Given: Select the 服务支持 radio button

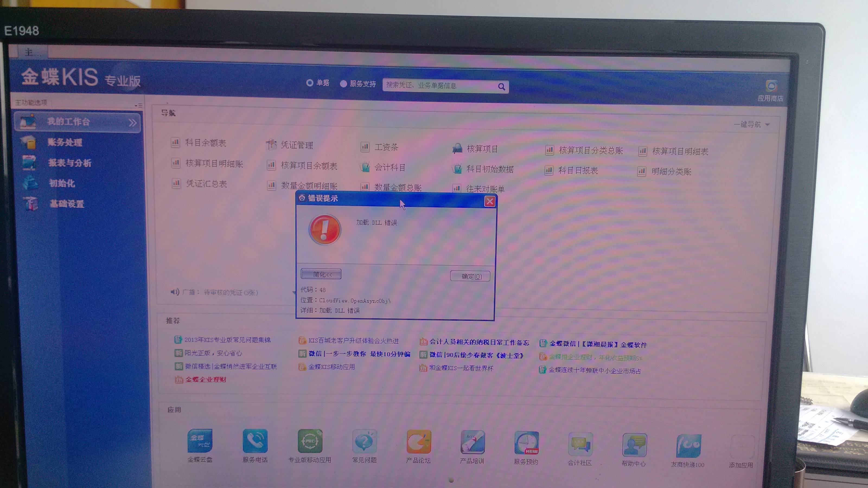Looking at the screenshot, I should pos(343,84).
